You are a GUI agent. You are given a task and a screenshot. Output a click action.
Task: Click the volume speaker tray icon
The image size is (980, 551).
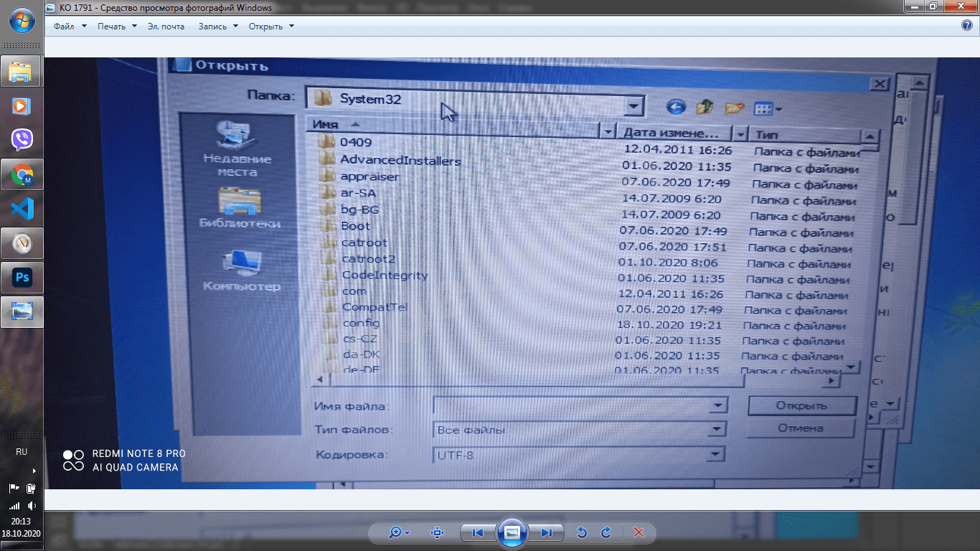[x=31, y=506]
